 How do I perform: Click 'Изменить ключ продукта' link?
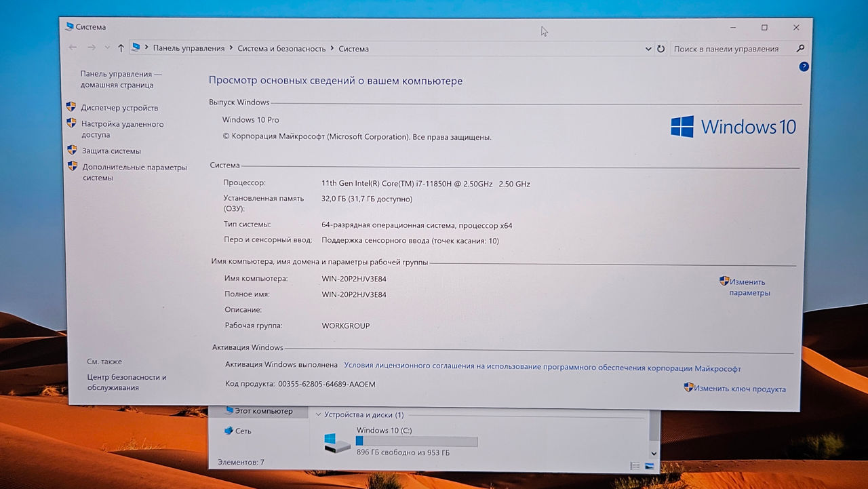click(739, 389)
